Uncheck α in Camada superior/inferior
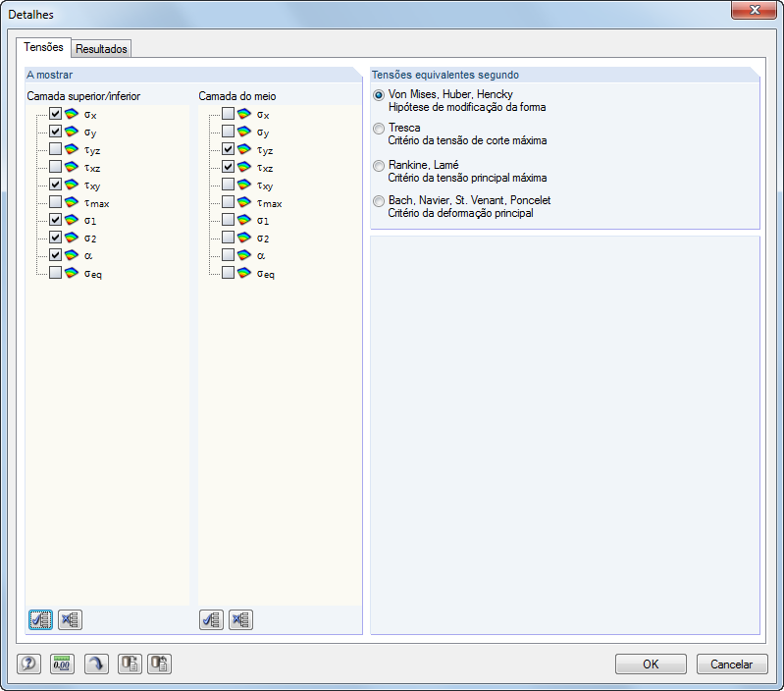Image resolution: width=784 pixels, height=691 pixels. click(56, 255)
